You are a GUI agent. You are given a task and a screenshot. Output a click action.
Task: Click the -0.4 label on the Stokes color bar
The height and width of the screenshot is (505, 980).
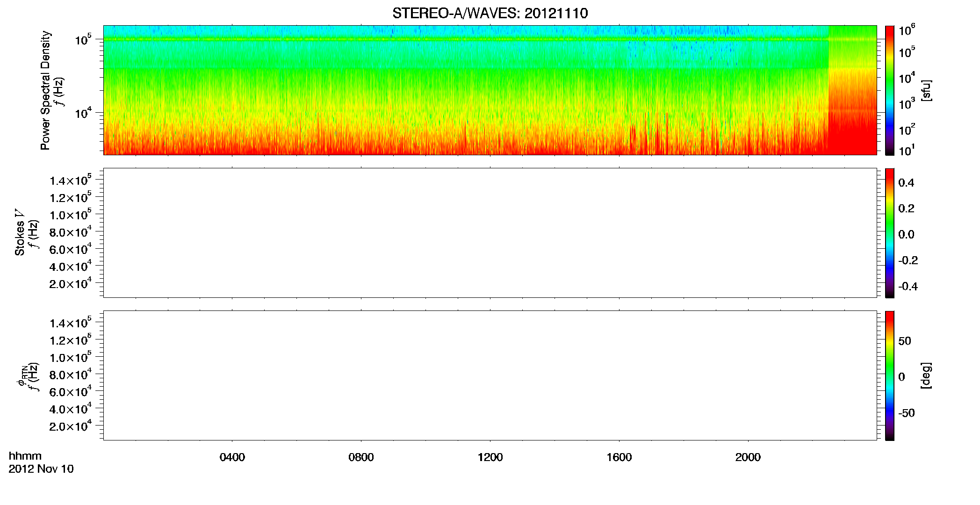pos(908,287)
